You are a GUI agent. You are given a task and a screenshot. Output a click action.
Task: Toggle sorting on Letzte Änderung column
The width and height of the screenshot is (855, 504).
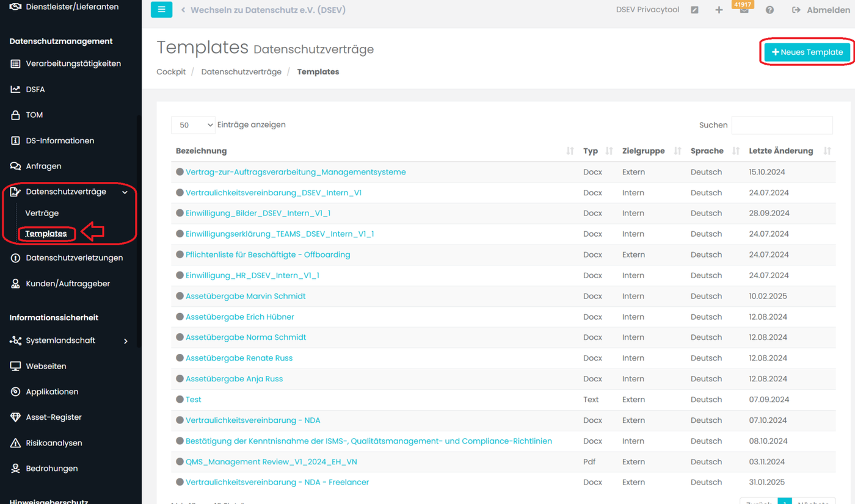click(x=827, y=151)
